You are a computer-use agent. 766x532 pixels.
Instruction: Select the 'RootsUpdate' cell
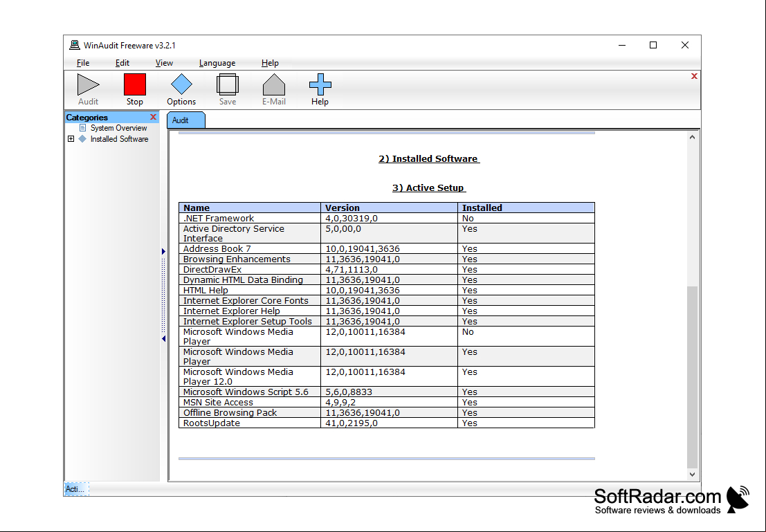coord(250,423)
